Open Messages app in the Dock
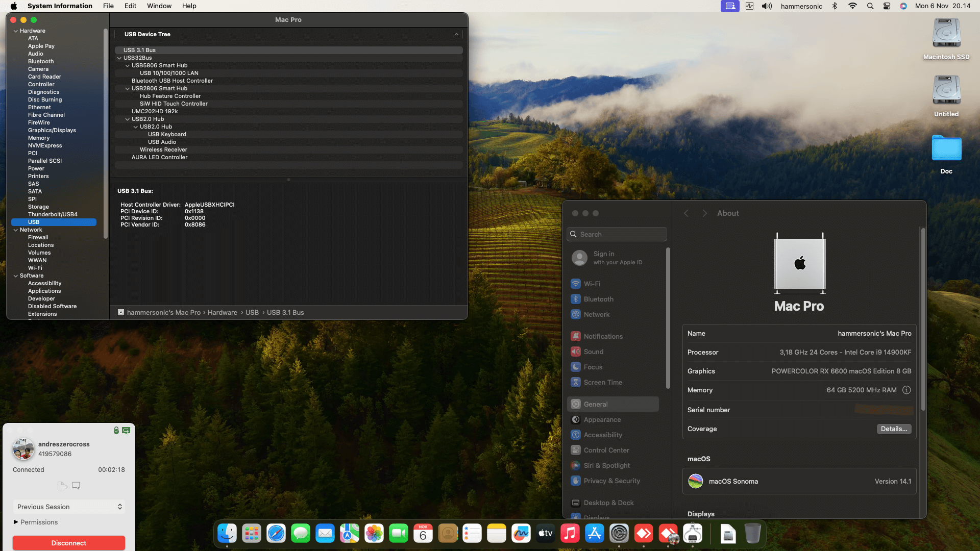Screen dimensions: 980x551 coord(301,534)
